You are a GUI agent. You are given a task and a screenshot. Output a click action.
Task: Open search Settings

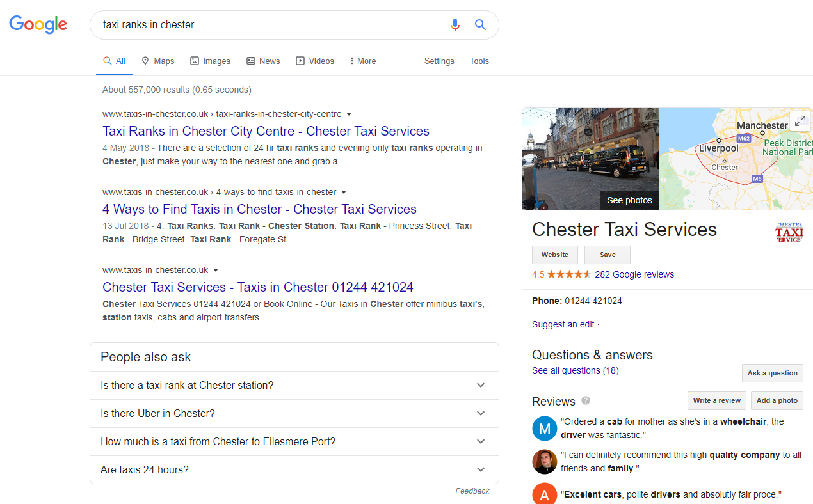(439, 61)
